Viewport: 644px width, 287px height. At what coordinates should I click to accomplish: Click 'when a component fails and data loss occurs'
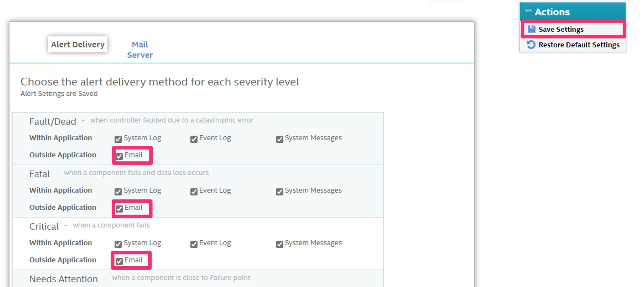[x=136, y=173]
